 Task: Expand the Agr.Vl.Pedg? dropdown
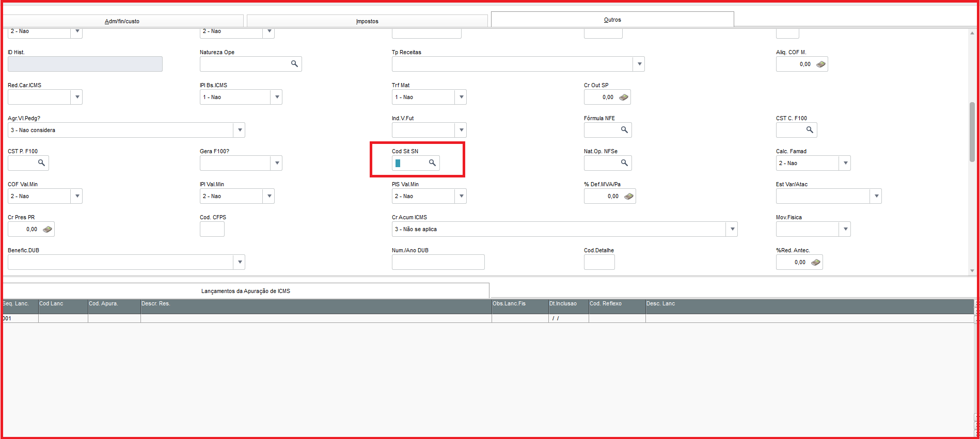pos(240,130)
